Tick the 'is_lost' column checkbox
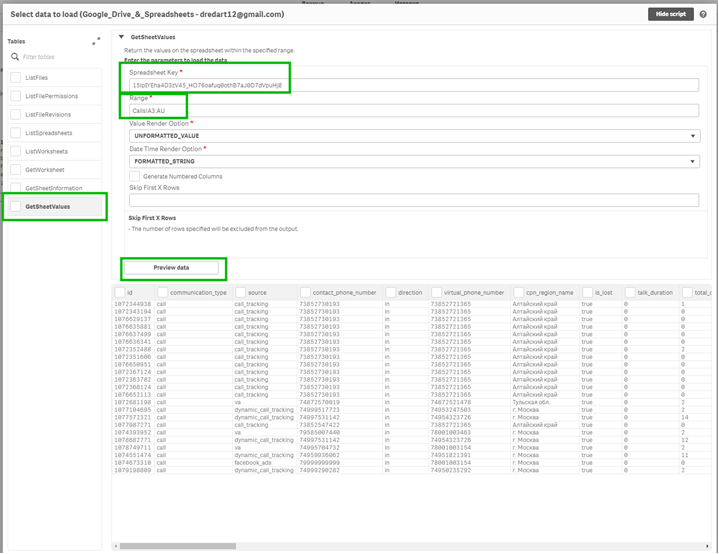This screenshot has width=719, height=554. click(589, 292)
